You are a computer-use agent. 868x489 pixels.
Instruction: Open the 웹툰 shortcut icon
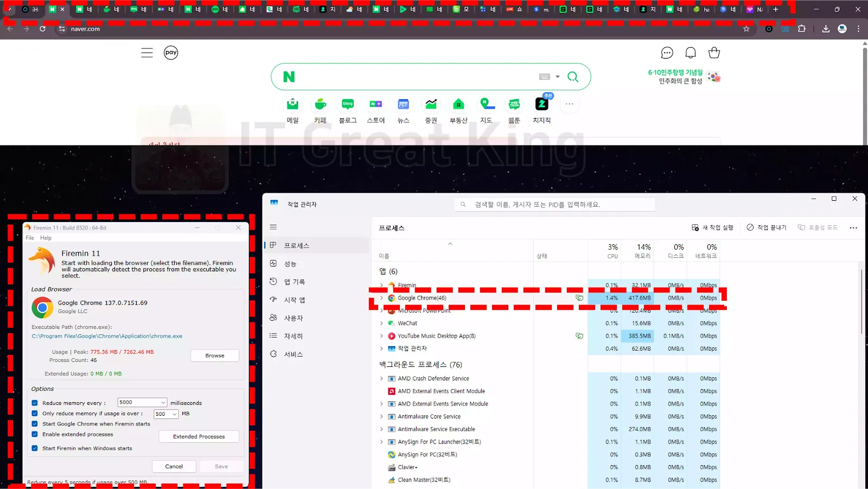(514, 104)
